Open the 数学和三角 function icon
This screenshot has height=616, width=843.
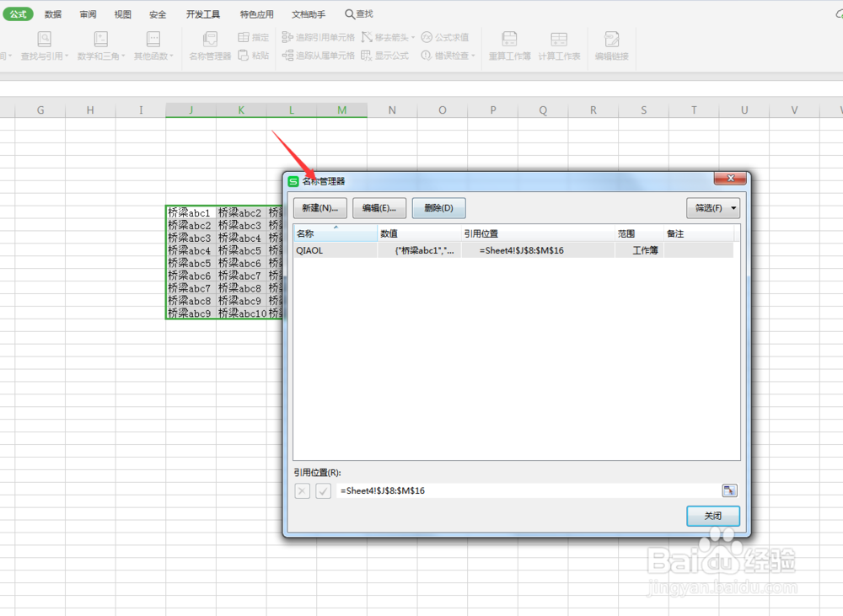(100, 40)
